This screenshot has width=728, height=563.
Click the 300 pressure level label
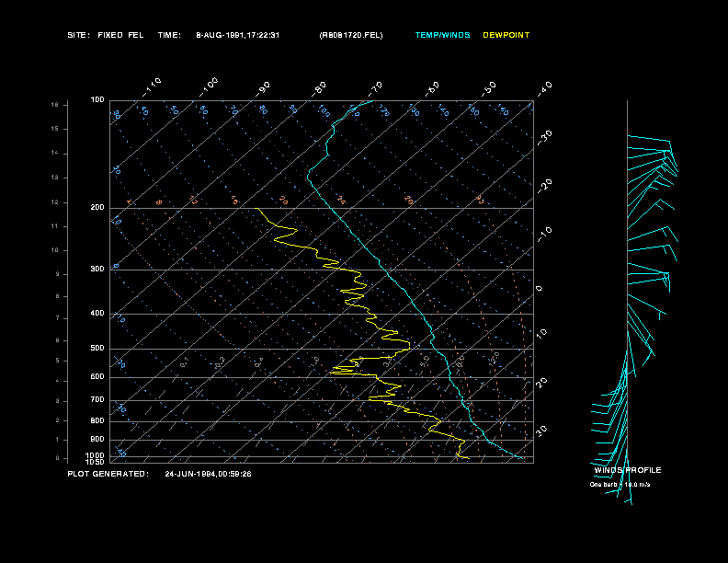(x=97, y=270)
